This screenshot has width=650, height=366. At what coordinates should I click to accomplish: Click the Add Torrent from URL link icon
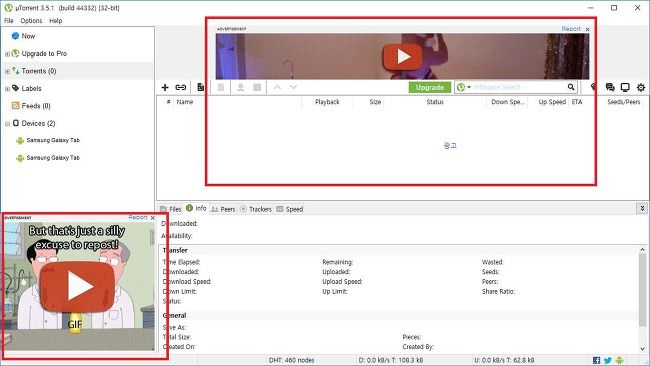click(x=181, y=87)
